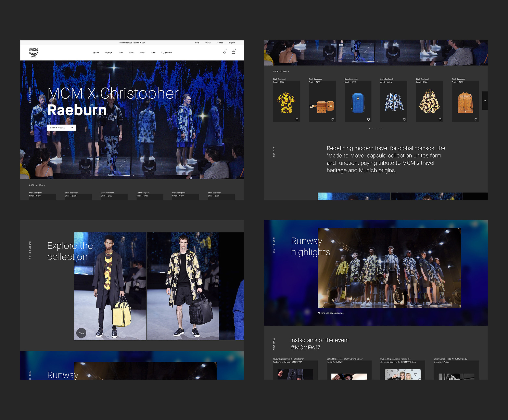The width and height of the screenshot is (508, 420).
Task: Click the WATCH VIDEO button
Action: click(x=61, y=128)
